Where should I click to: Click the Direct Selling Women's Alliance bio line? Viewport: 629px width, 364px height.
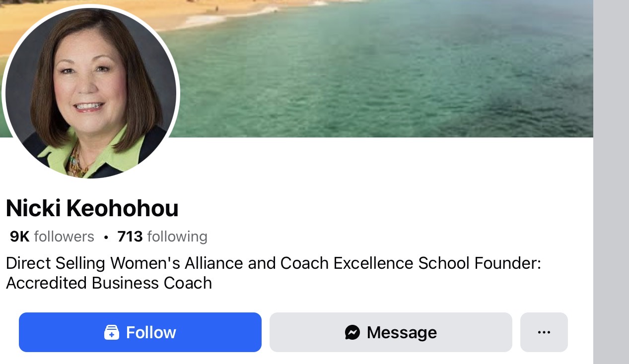(x=273, y=263)
